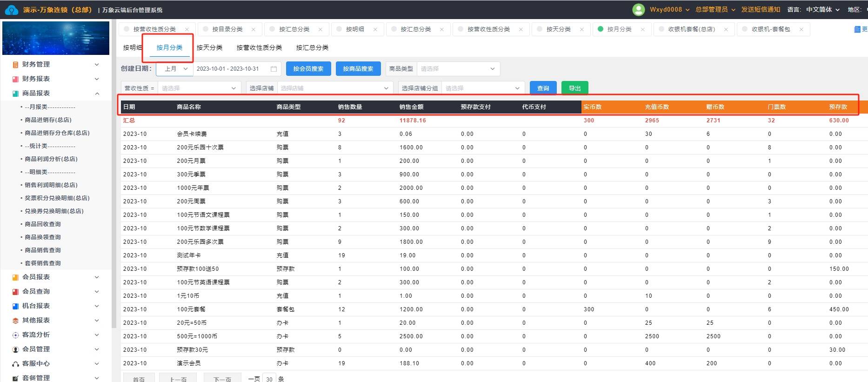Open the 中文简体 language dropdown

823,9
